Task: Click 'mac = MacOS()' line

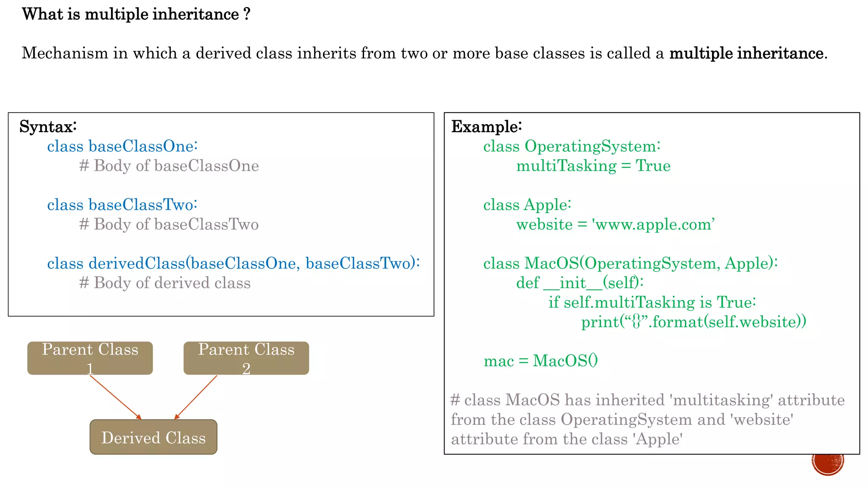Action: pyautogui.click(x=540, y=361)
